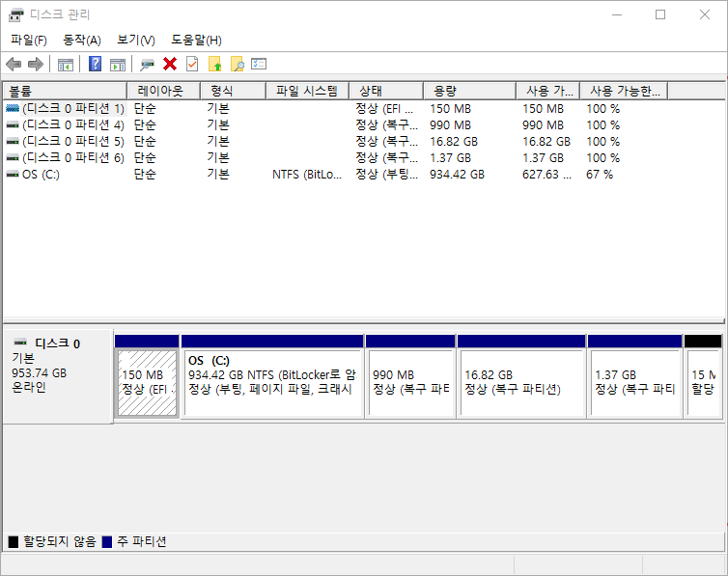Maximize the 디스크 관리 window
The height and width of the screenshot is (576, 728).
click(x=660, y=14)
